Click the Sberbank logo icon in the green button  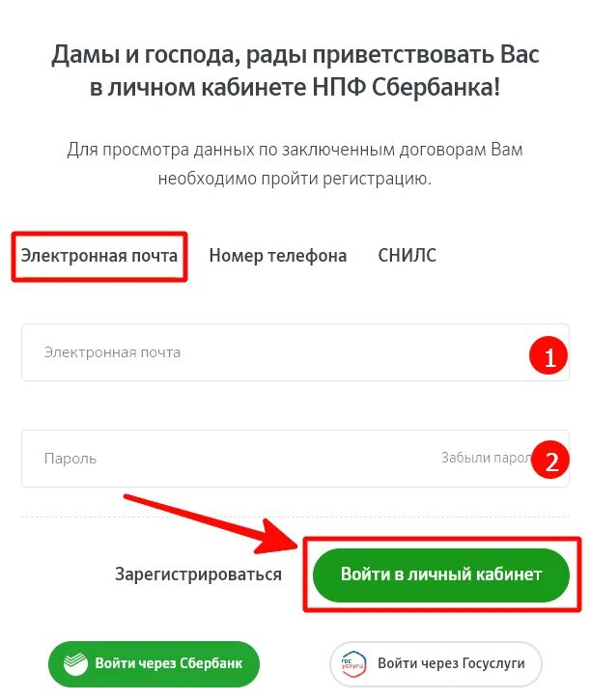[x=75, y=663]
